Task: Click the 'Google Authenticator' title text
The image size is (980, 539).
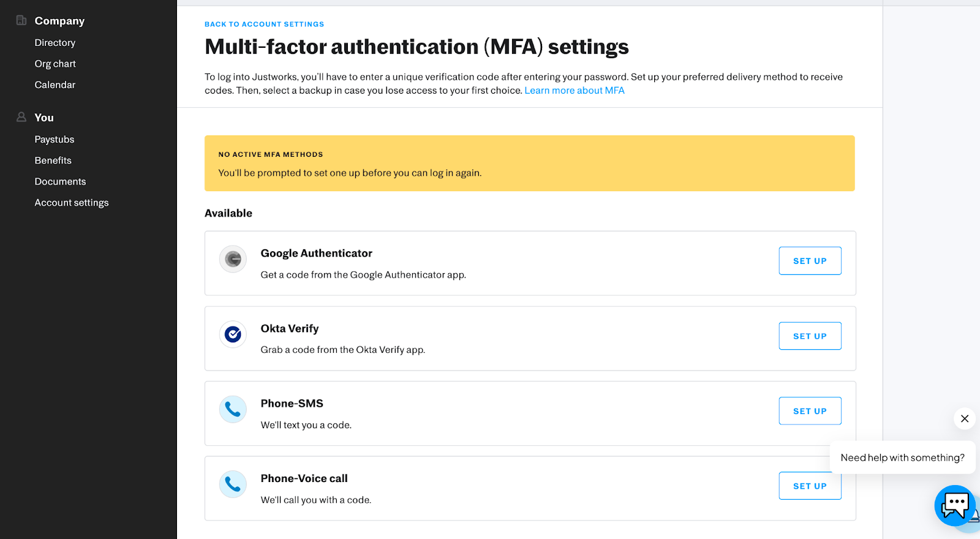Action: tap(316, 254)
